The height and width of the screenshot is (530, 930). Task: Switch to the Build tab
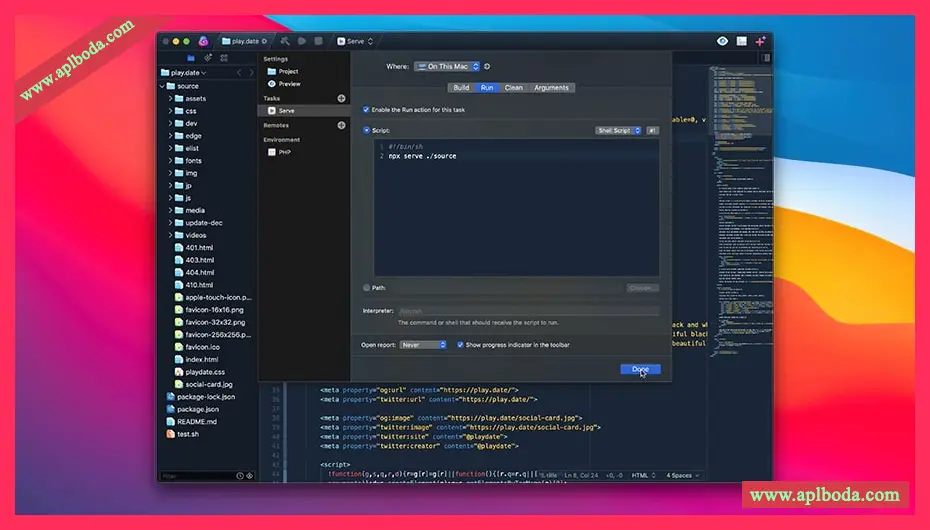pyautogui.click(x=461, y=88)
